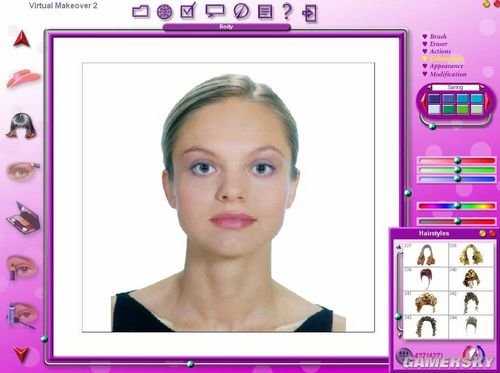Choose the yellow highlighted right menu item

(x=446, y=59)
